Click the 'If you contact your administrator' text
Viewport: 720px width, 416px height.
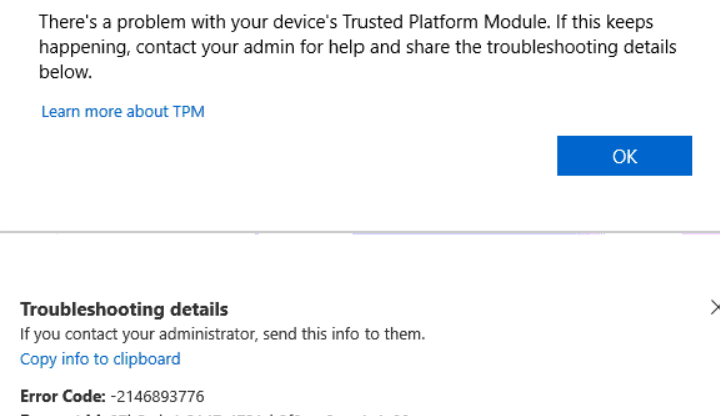tap(120, 334)
